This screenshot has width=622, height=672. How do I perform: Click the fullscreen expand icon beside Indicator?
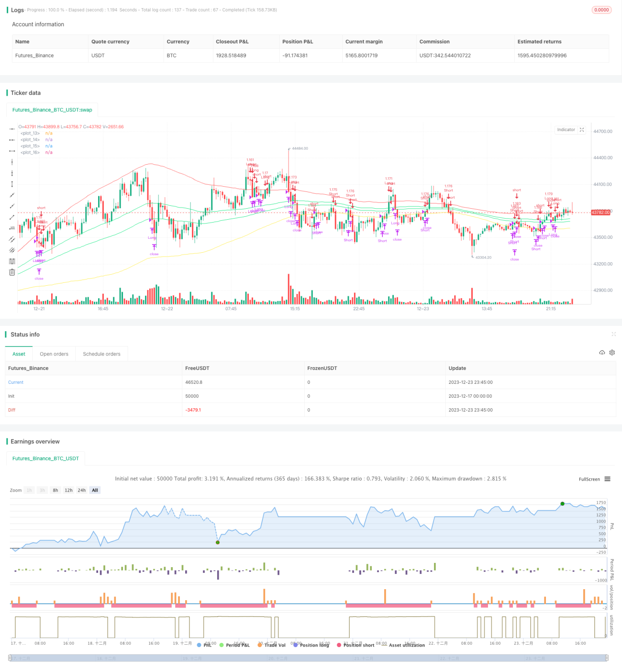click(x=582, y=130)
